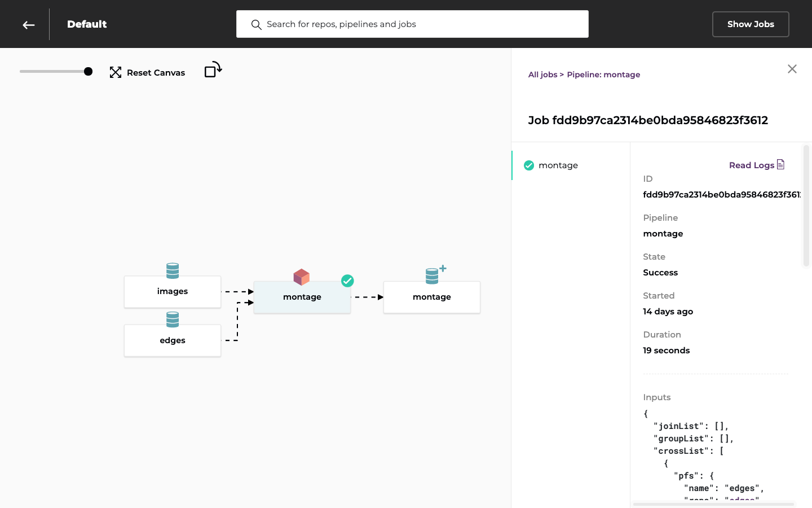Click the details panel vertical scrollbar
This screenshot has height=508, width=812.
pyautogui.click(x=806, y=205)
